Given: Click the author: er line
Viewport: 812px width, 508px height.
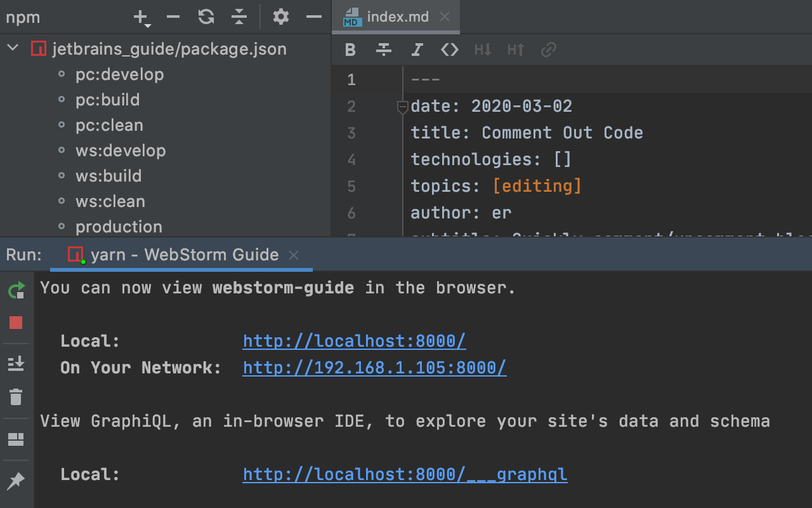Looking at the screenshot, I should 461,213.
